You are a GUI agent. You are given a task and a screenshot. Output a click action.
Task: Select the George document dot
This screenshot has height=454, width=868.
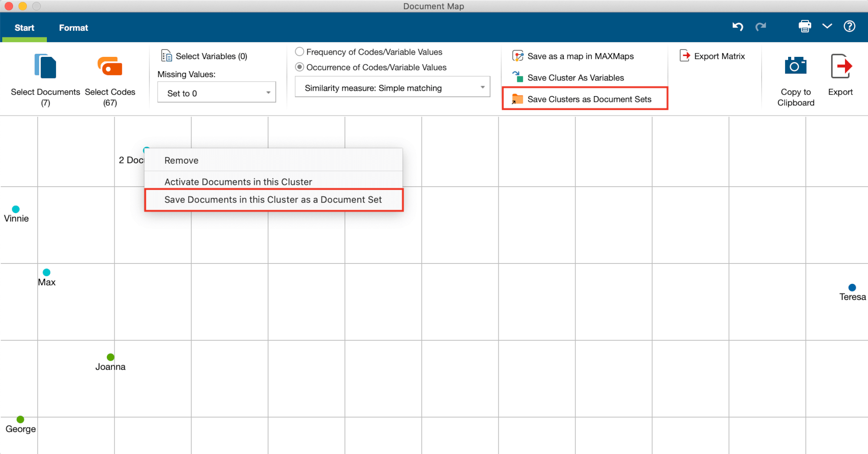pyautogui.click(x=20, y=419)
